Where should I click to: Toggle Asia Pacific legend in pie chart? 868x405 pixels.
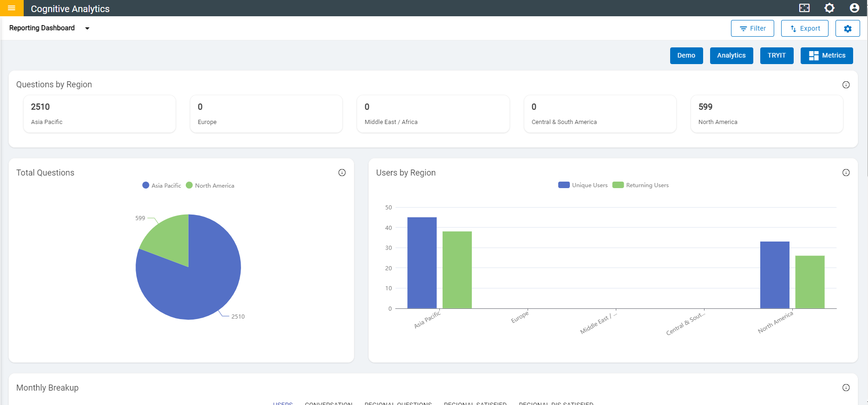(162, 185)
